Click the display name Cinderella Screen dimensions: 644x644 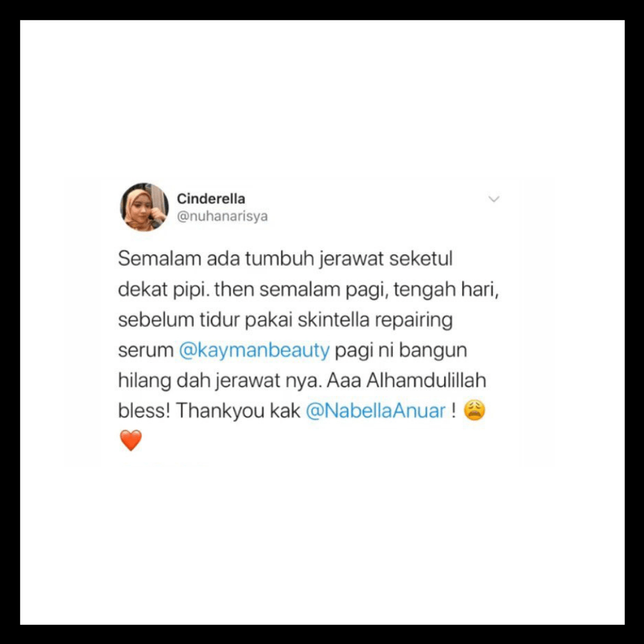[x=210, y=199]
